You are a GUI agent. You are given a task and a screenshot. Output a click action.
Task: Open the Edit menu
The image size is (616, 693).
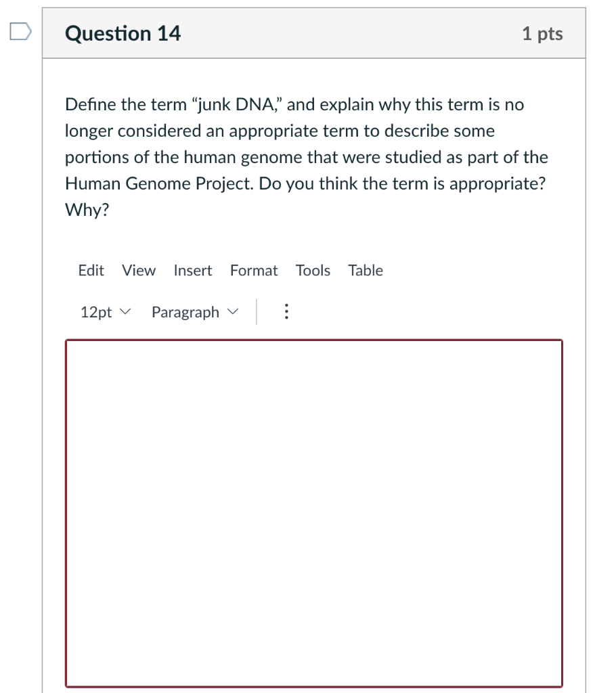point(91,270)
